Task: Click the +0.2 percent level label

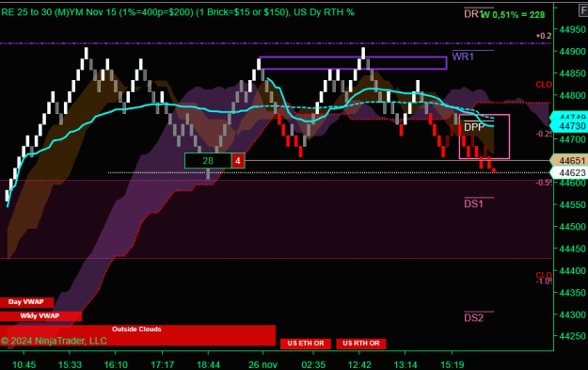Action: [544, 36]
